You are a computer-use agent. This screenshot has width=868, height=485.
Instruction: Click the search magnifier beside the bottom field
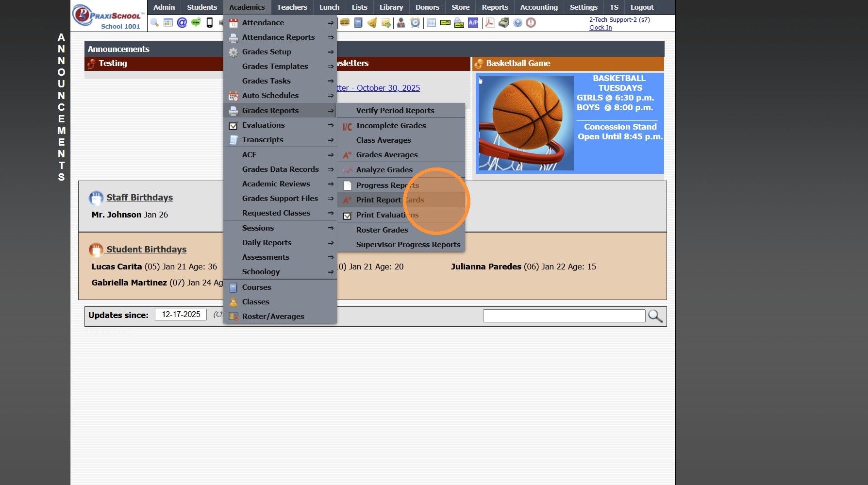point(655,316)
